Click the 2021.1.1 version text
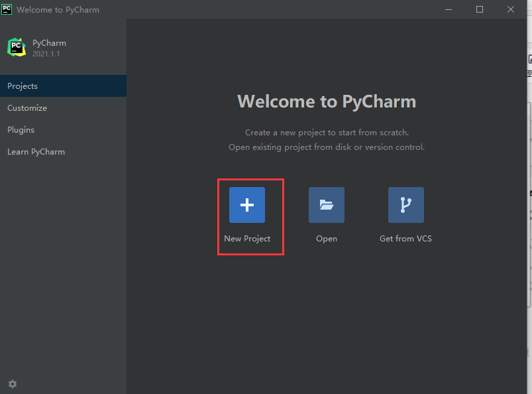Screen dimensions: 532x394 tap(46, 54)
